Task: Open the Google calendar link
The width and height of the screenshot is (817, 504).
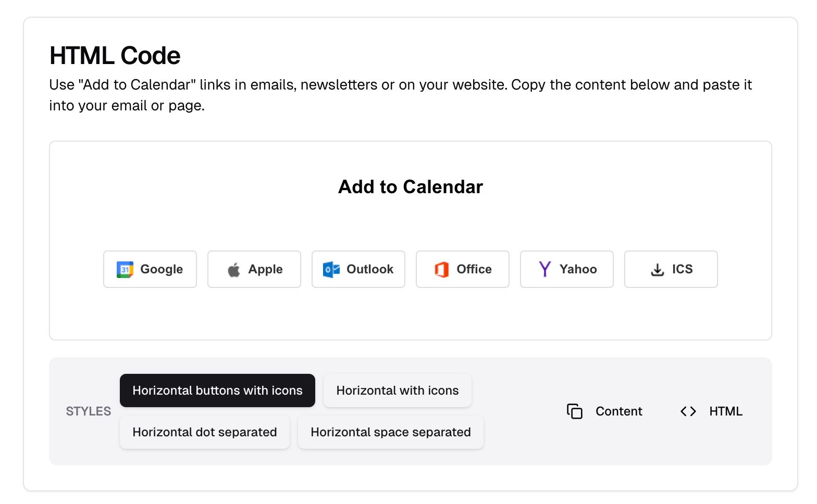Action: [150, 269]
